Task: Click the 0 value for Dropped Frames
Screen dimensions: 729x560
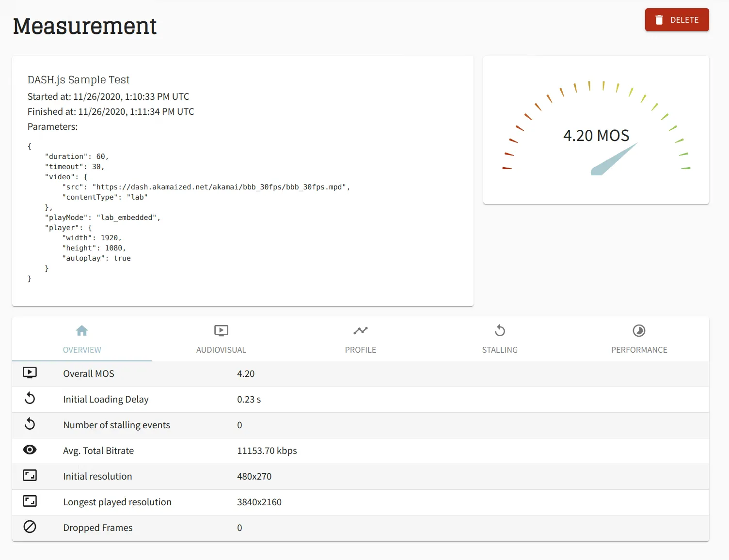Action: tap(239, 528)
